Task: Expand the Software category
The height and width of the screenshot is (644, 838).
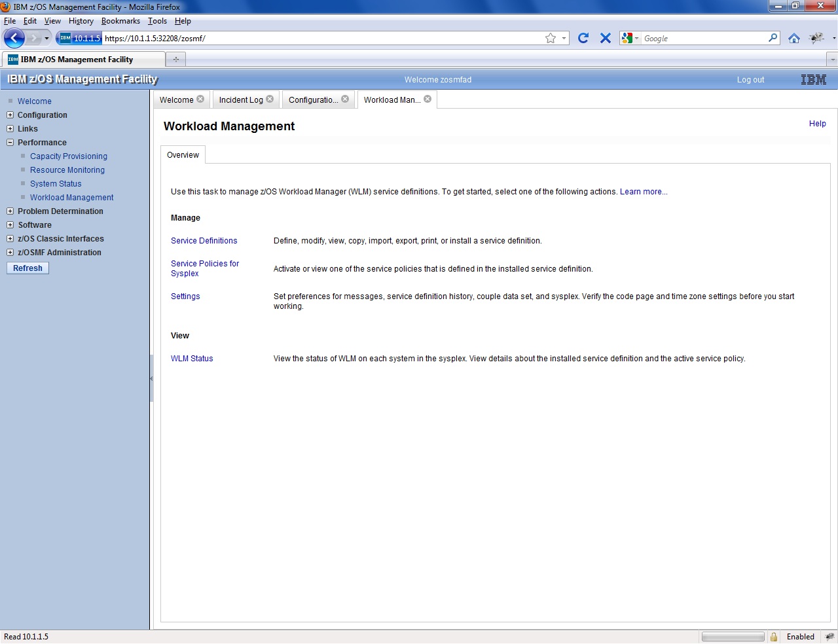Action: coord(10,225)
